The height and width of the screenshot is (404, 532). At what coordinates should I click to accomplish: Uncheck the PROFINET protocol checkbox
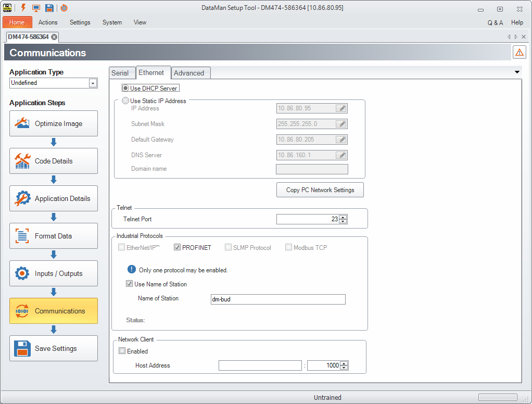(x=177, y=248)
